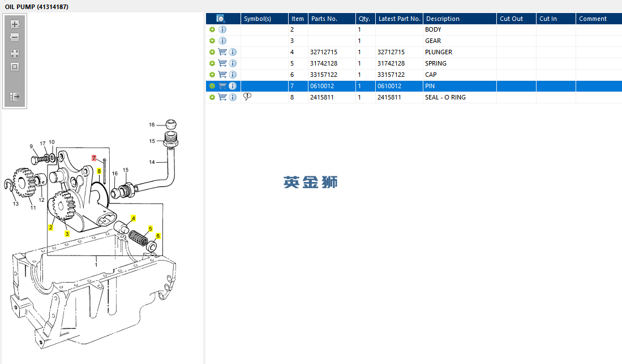Viewport: 622px width, 364px height.
Task: Click the gear icon in the CAP row
Action: point(212,75)
